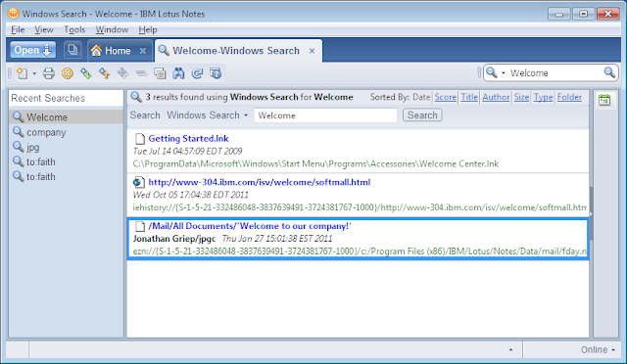Image resolution: width=627 pixels, height=364 pixels.
Task: Open the Tools menu
Action: point(74,29)
